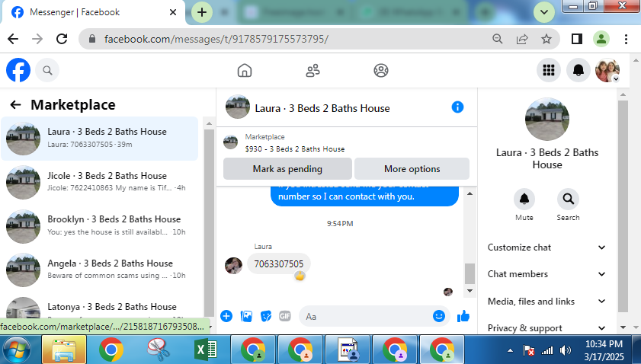
Task: Mute the Laura conversation
Action: pyautogui.click(x=524, y=199)
